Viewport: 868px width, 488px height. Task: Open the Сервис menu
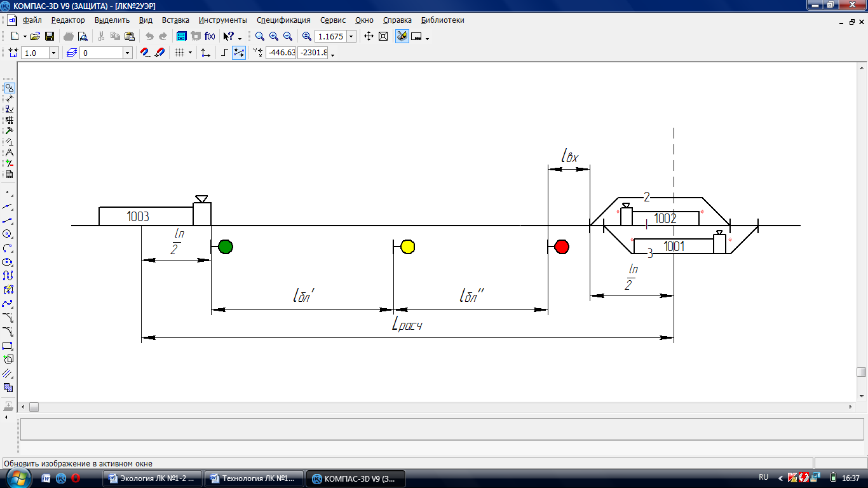pos(334,20)
